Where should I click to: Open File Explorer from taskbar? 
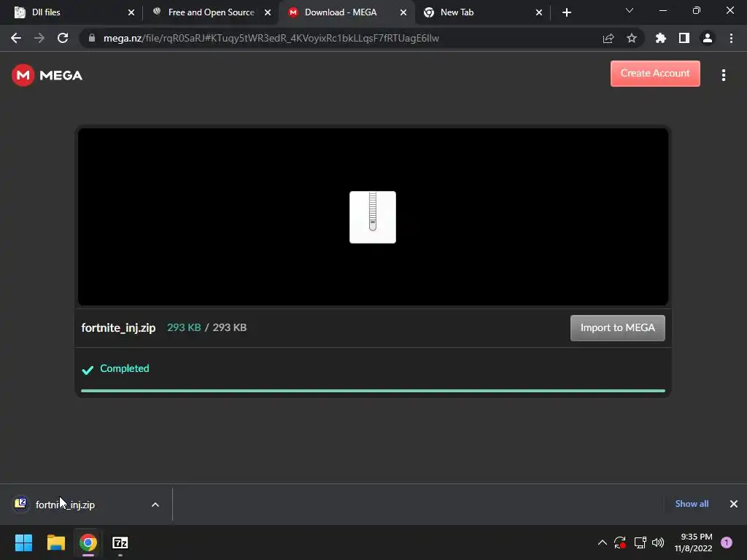point(55,542)
